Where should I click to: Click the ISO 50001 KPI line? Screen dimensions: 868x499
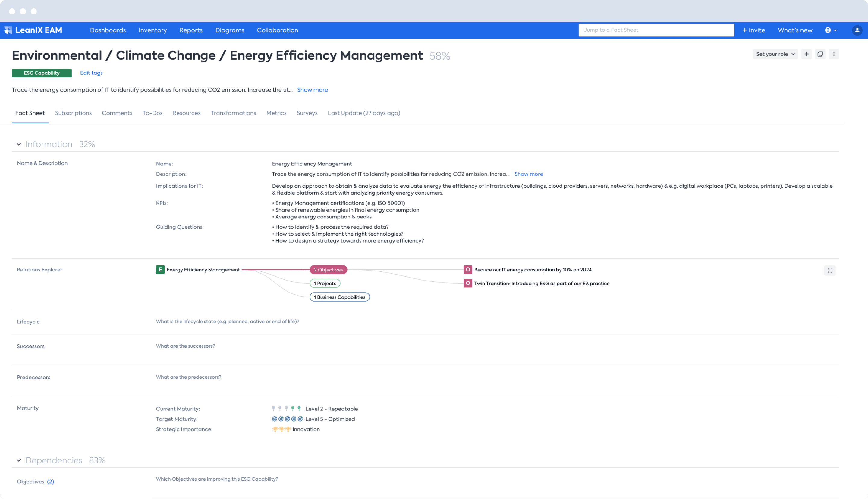click(x=338, y=203)
